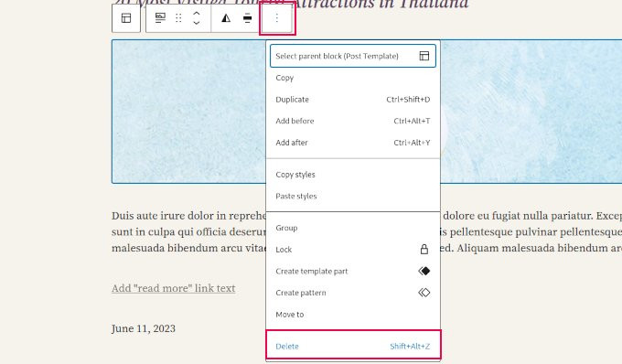Move block up with the up chevron

(197, 14)
